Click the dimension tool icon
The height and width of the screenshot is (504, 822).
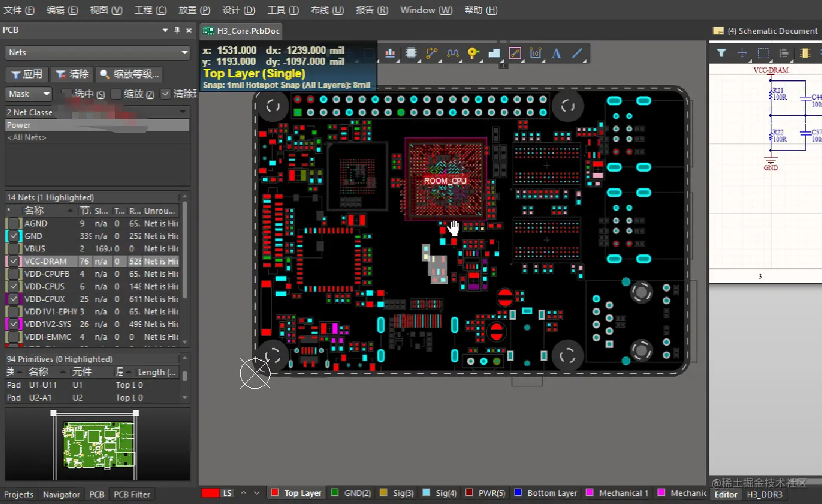[x=535, y=53]
